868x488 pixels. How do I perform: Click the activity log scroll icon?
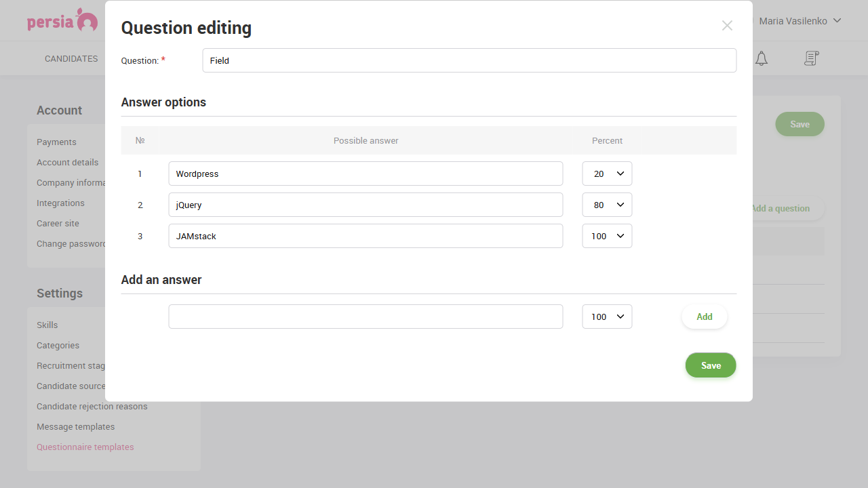pos(811,58)
